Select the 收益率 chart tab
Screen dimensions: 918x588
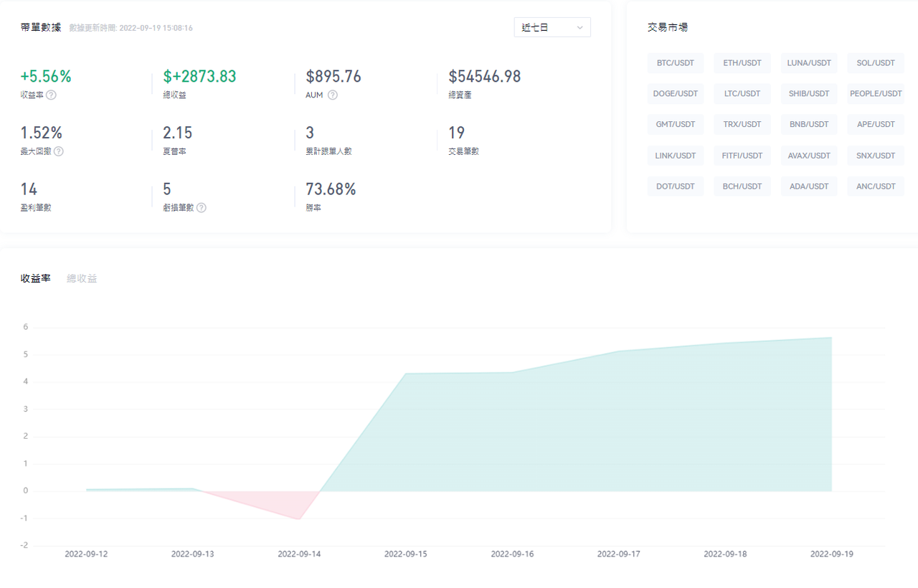pos(35,278)
